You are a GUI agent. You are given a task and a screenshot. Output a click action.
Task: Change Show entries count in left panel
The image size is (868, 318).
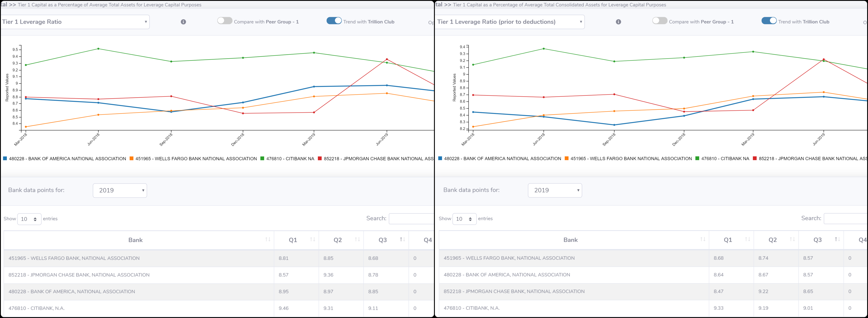pos(29,219)
